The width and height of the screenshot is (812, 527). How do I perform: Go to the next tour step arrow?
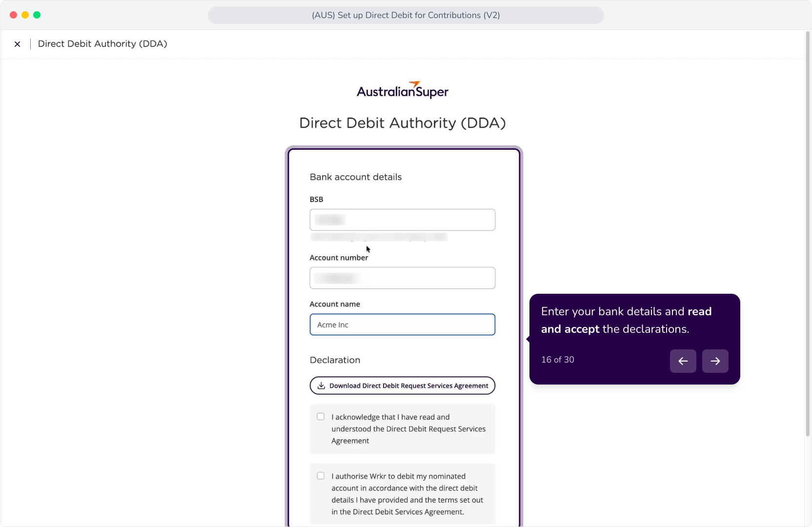(x=715, y=361)
